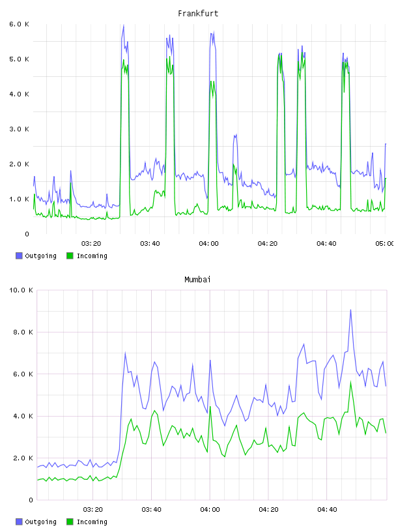
Task: Click Mumbai's blue Outgoing legend swatch
Action: (x=19, y=522)
